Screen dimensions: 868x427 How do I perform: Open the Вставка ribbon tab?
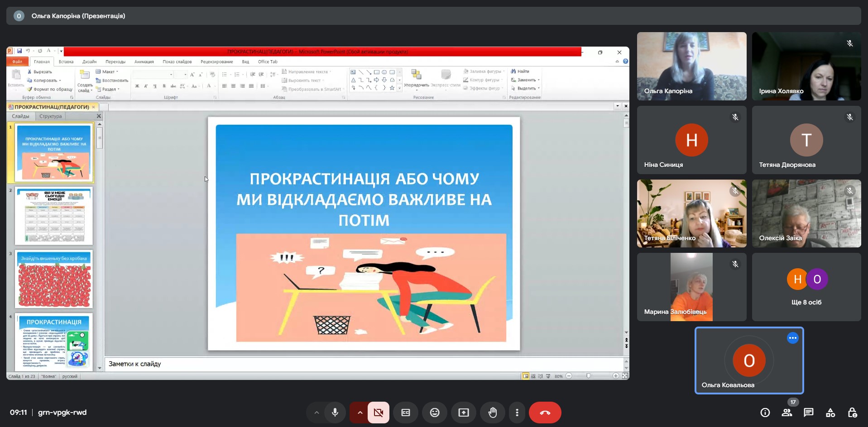pos(66,62)
